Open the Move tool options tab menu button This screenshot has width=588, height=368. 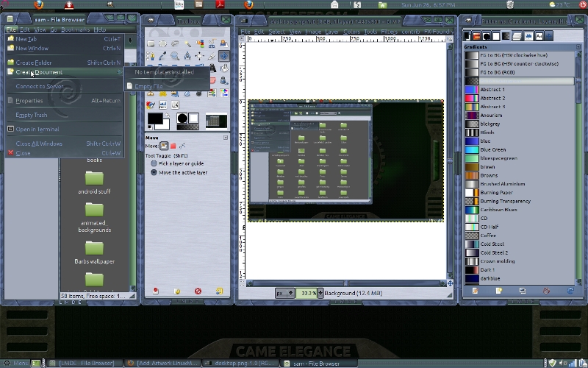[x=226, y=138]
